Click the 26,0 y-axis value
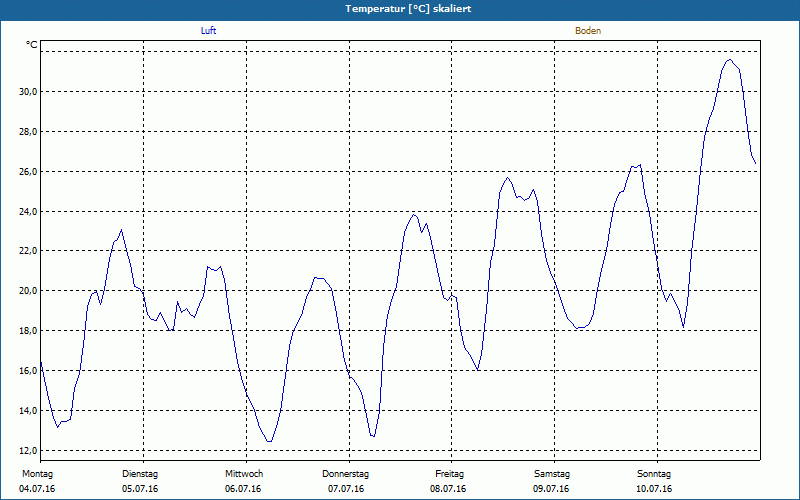The height and width of the screenshot is (500, 800). 29,171
